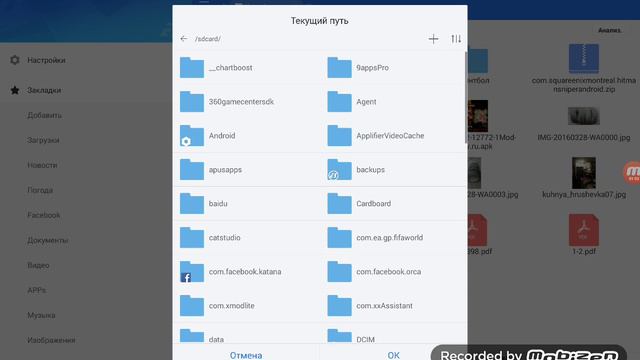Open the backups folder
The width and height of the screenshot is (640, 360).
click(393, 169)
